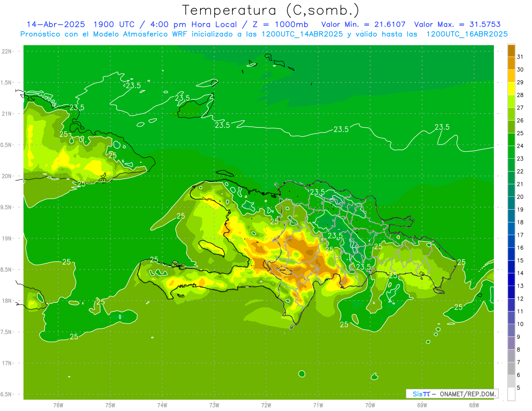Click the '21N' latitude axis label

pos(7,114)
